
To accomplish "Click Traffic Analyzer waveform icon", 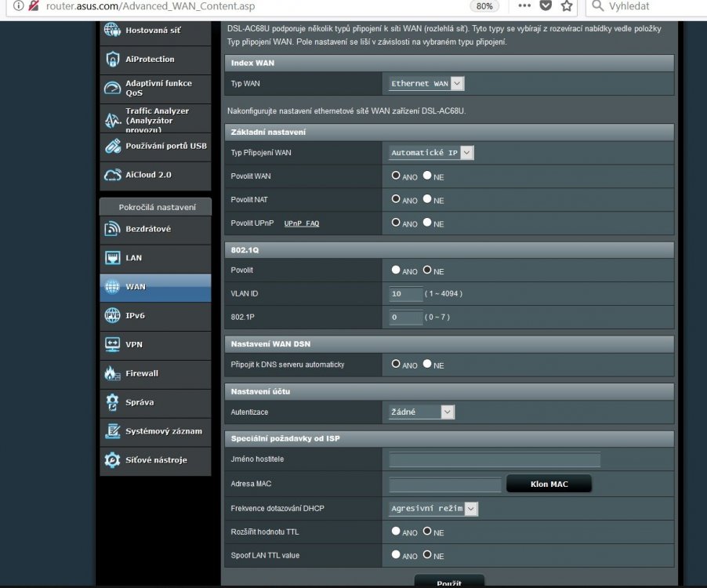I will pyautogui.click(x=112, y=120).
